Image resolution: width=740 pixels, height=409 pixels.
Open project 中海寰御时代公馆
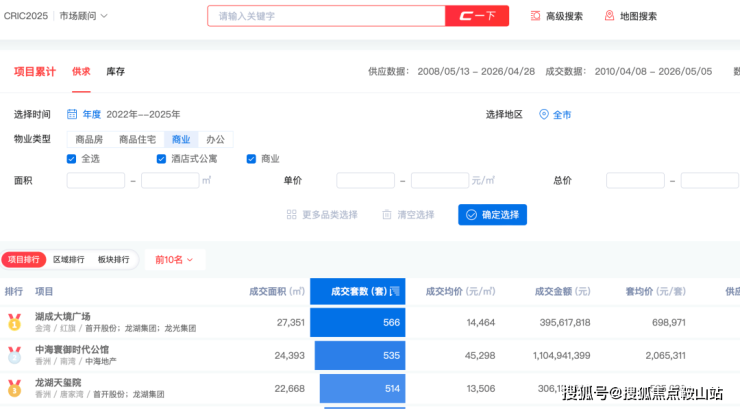click(72, 349)
